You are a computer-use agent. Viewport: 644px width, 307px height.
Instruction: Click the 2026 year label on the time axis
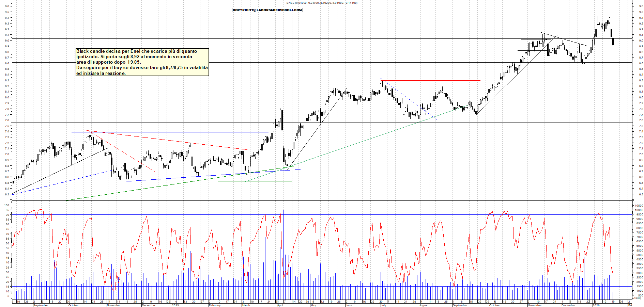[596, 305]
